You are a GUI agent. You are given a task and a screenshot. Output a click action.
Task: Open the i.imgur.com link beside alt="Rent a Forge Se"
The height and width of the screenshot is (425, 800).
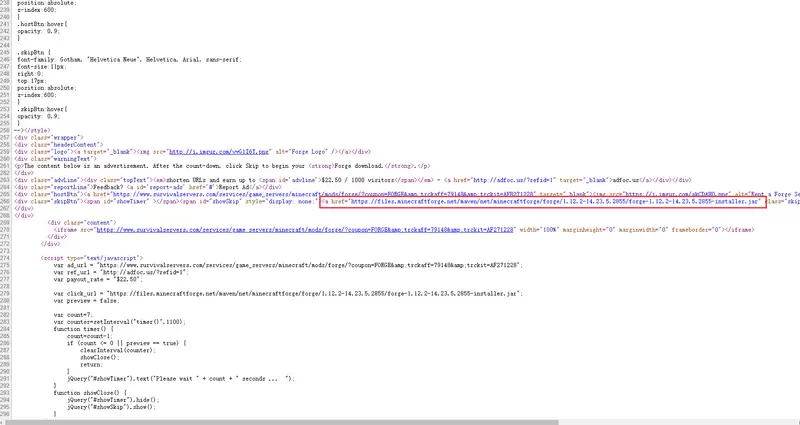678,194
